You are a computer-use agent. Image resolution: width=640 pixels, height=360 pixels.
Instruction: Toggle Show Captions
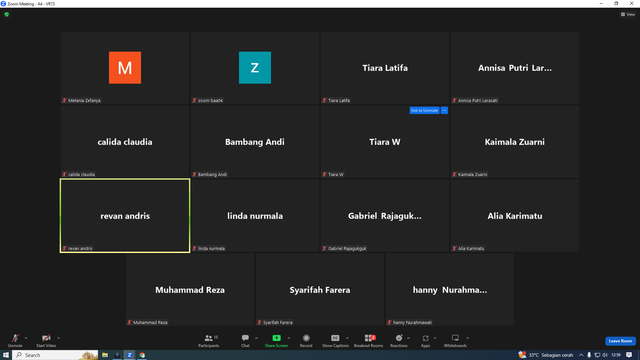pos(335,340)
